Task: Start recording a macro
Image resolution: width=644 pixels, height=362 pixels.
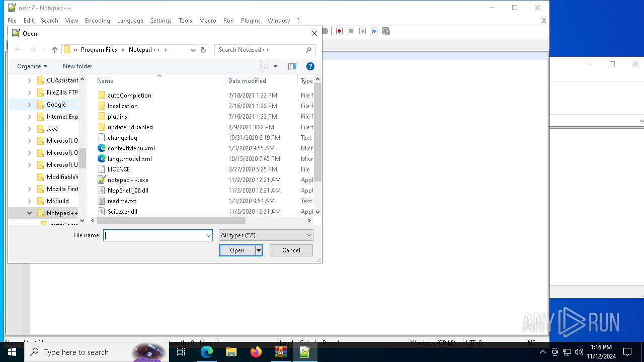Action: click(340, 31)
